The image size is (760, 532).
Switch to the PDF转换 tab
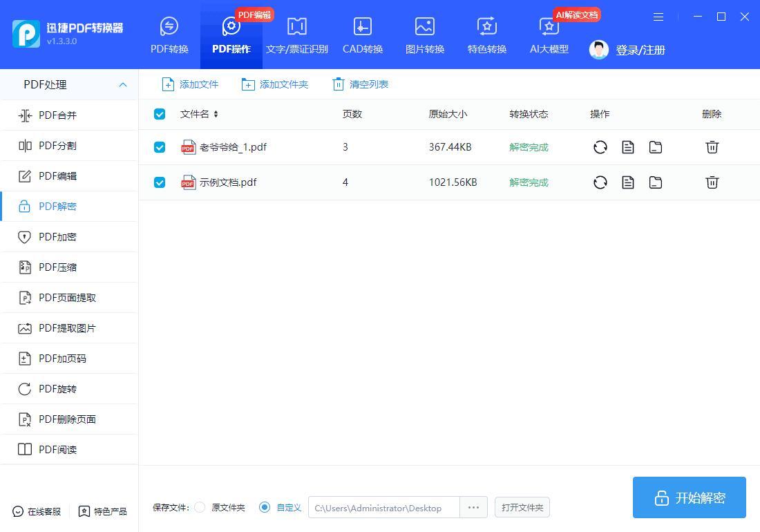[169, 35]
